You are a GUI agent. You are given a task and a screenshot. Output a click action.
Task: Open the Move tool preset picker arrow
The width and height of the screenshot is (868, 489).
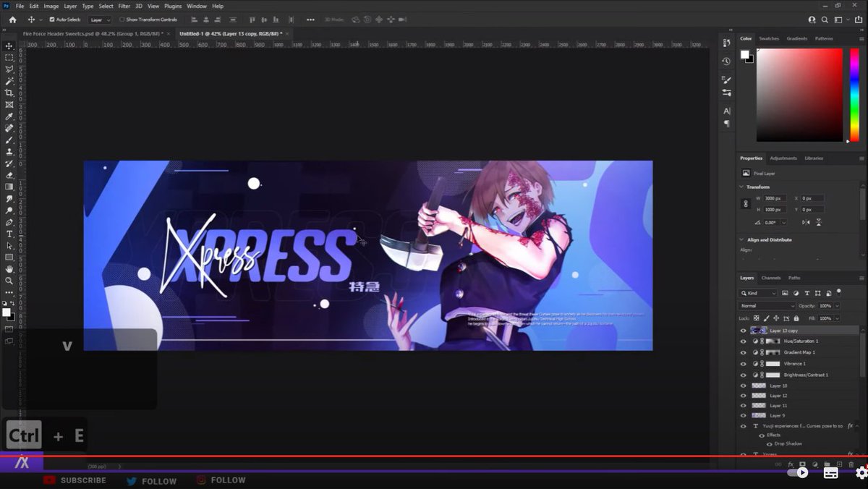(x=41, y=20)
